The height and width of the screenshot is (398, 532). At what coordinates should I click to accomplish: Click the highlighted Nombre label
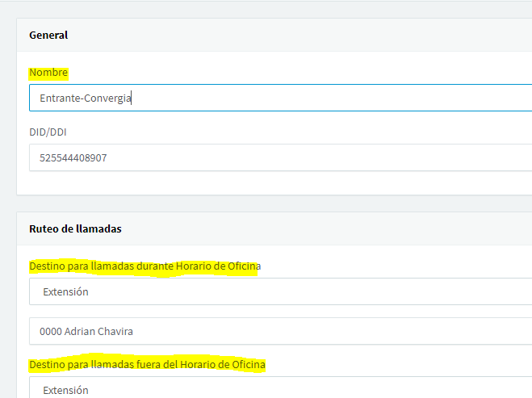coord(48,73)
